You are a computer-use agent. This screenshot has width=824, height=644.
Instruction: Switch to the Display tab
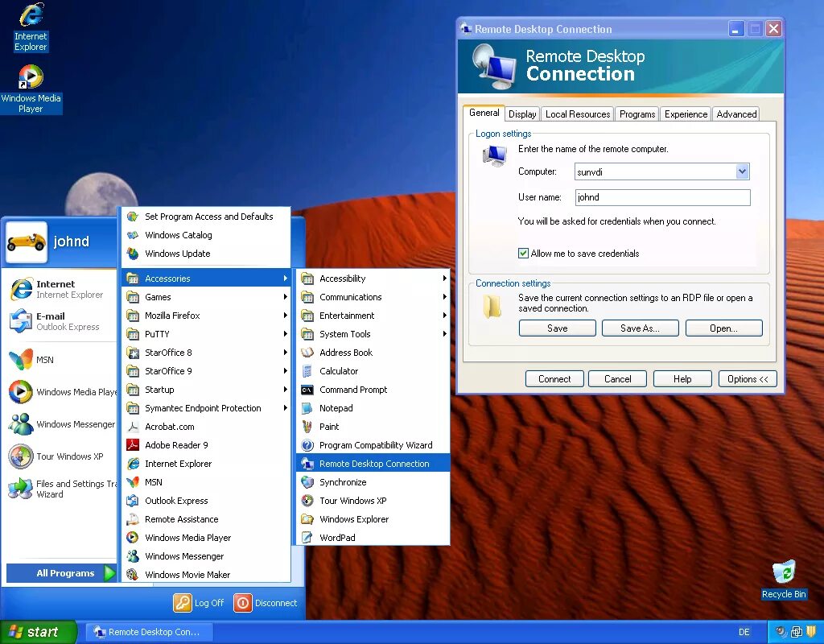click(522, 114)
